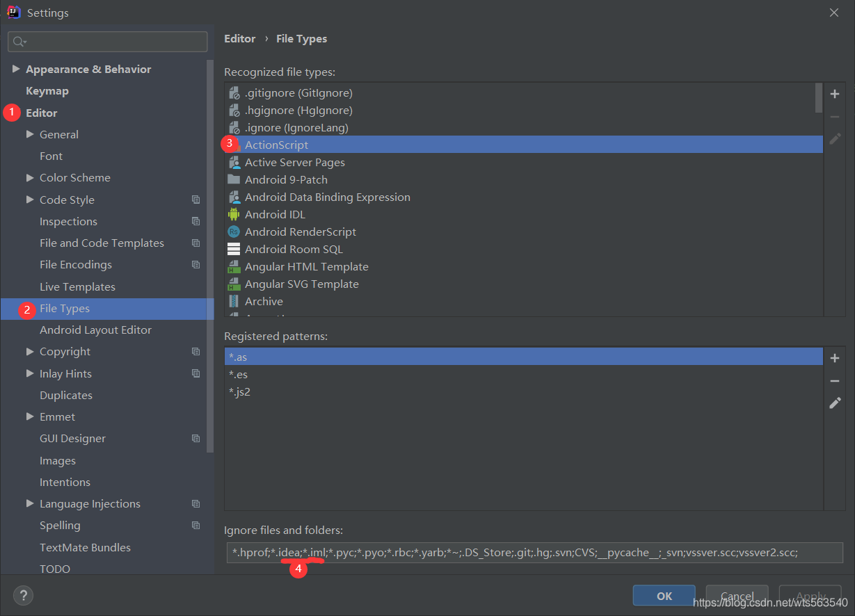
Task: Select the ActionScript file type row
Action: (524, 145)
